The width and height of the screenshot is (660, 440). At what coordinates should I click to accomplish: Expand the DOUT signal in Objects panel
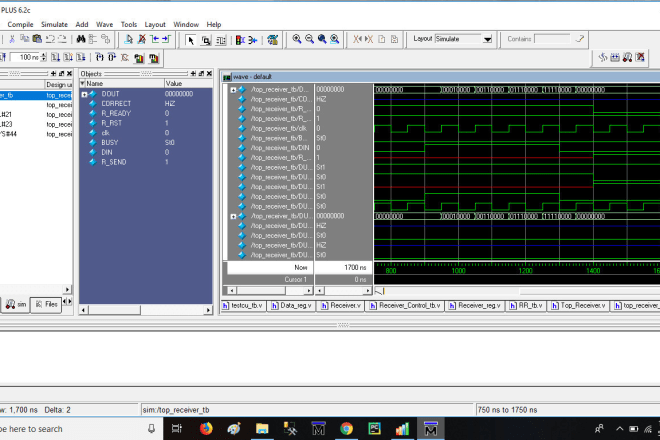[x=84, y=94]
